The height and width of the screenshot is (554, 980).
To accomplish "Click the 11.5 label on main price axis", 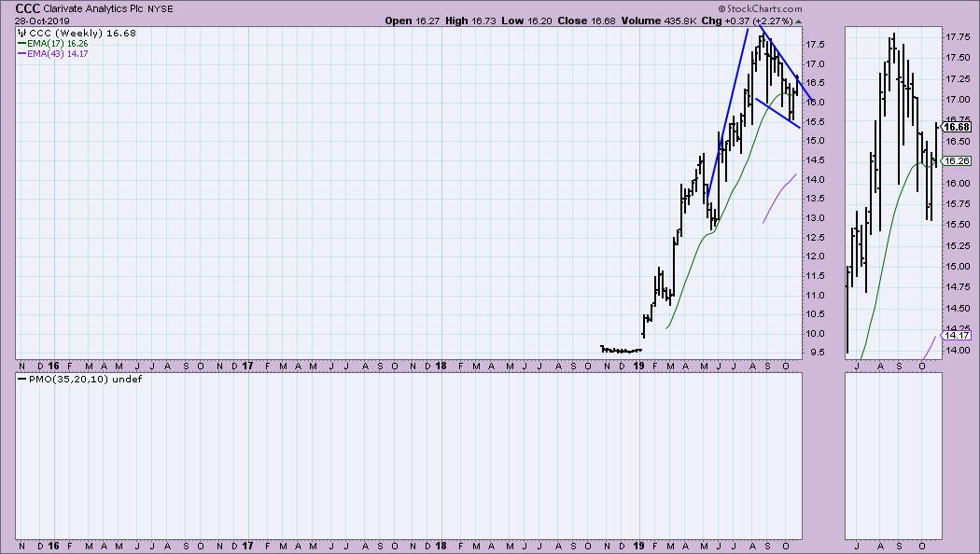I will click(815, 275).
